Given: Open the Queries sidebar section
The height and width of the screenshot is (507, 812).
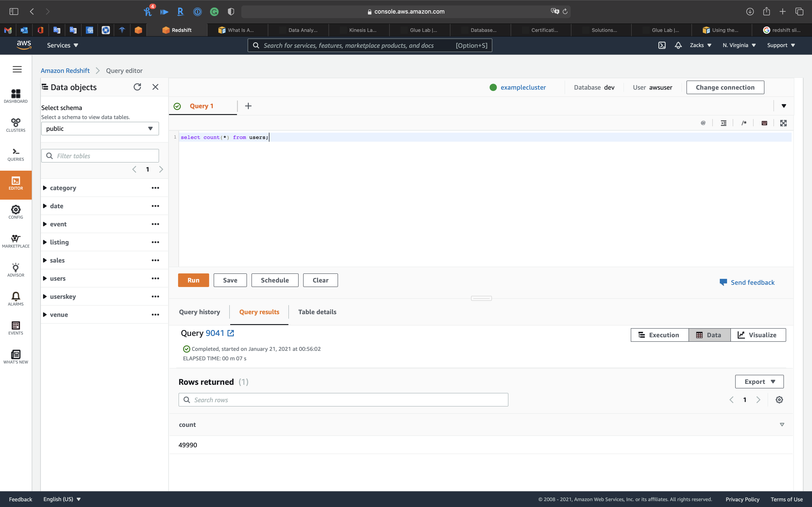Looking at the screenshot, I should 16,154.
